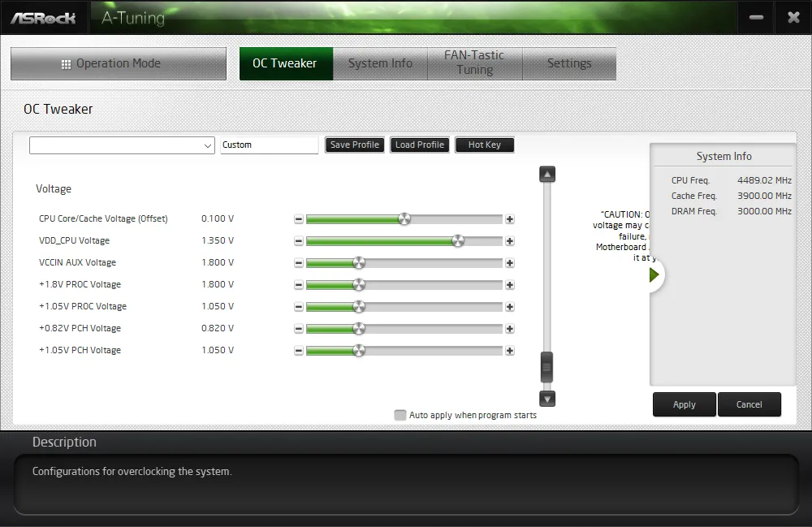Screen dimensions: 812x527
Task: Click plus icon for VDD_CPU Voltage
Action: click(x=510, y=240)
